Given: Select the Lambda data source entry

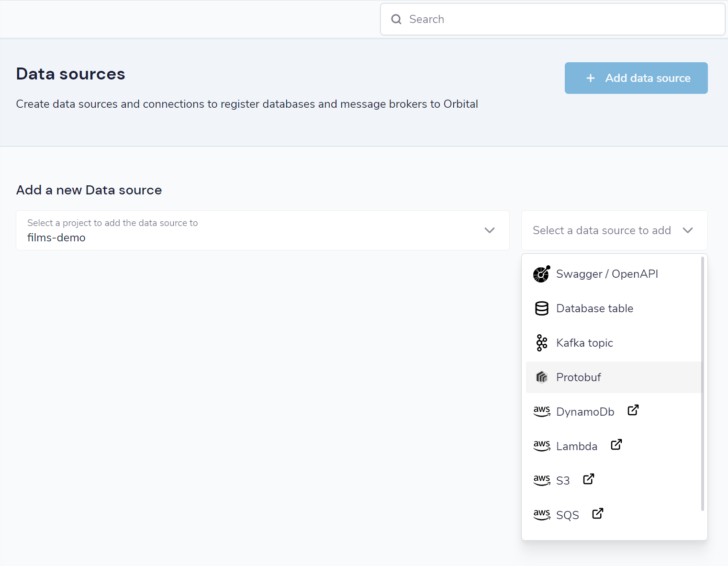Looking at the screenshot, I should 614,446.
